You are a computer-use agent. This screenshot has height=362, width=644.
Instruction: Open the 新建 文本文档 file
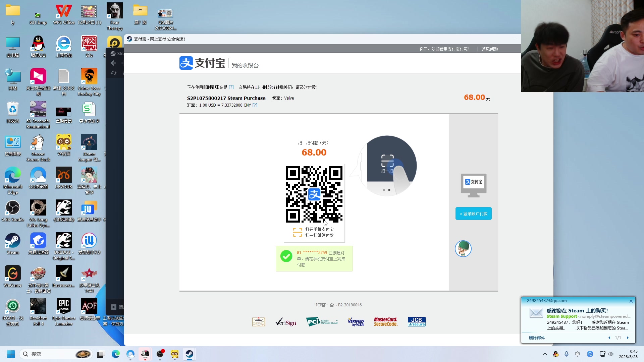[64, 82]
